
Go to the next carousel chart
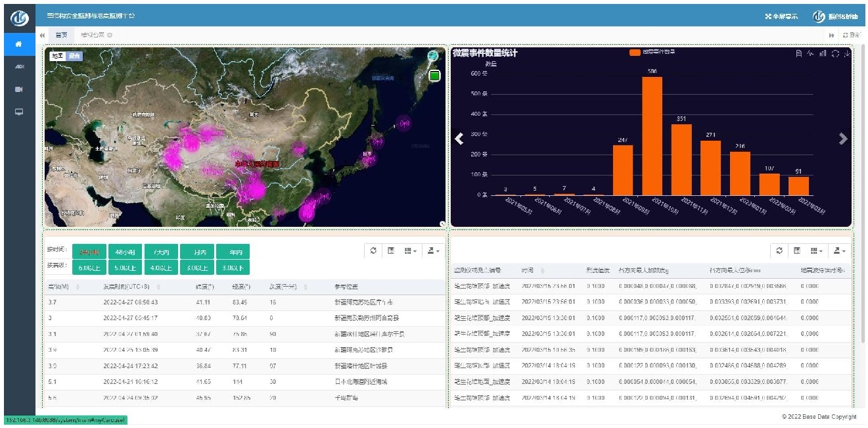pos(843,138)
